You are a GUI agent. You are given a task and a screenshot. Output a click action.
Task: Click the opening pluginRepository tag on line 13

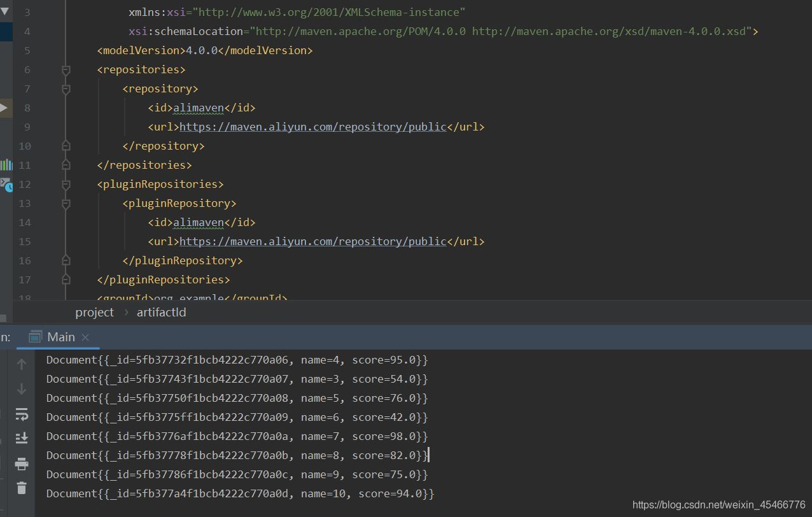179,203
